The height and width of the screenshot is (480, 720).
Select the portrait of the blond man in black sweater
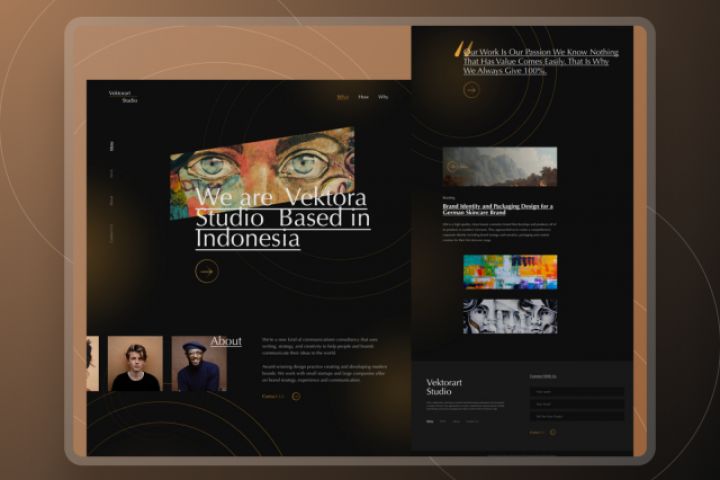[x=135, y=364]
